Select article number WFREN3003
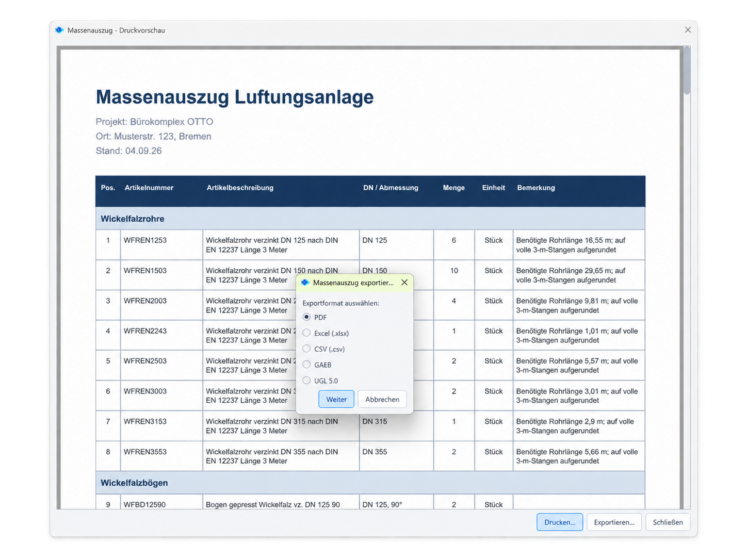Viewport: 747px width, 560px height. (x=145, y=391)
